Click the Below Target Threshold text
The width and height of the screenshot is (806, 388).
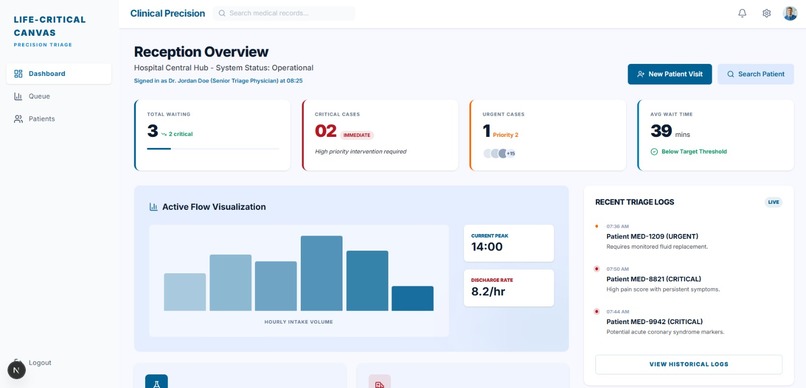tap(693, 152)
